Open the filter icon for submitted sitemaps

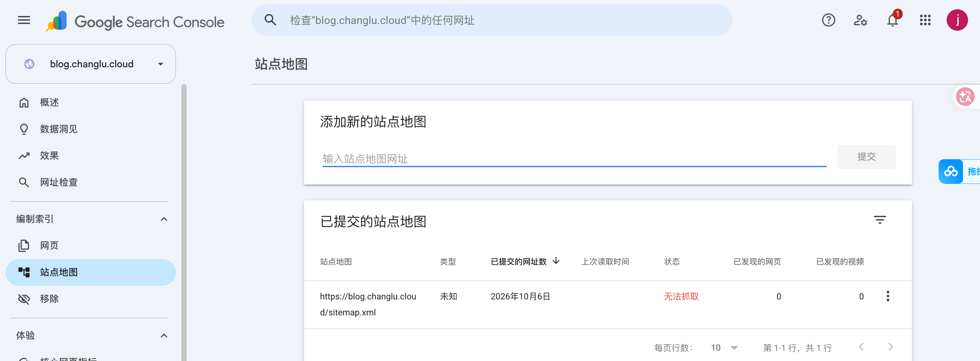(x=880, y=220)
